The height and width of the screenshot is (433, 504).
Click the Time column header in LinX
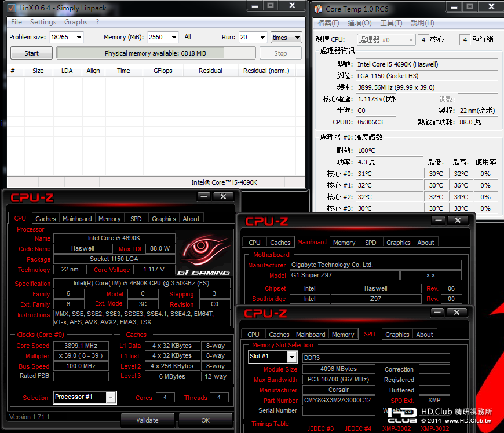click(124, 71)
